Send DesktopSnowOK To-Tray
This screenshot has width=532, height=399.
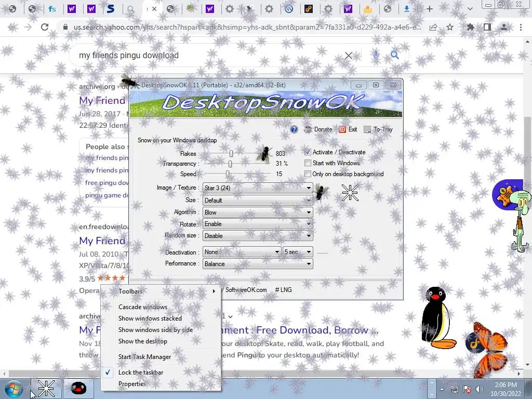[378, 129]
